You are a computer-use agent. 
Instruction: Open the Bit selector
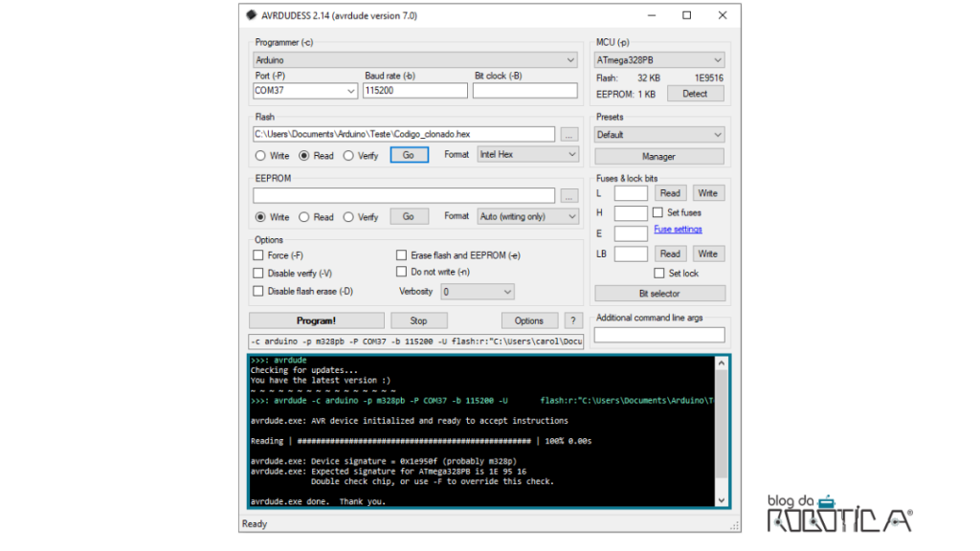659,294
